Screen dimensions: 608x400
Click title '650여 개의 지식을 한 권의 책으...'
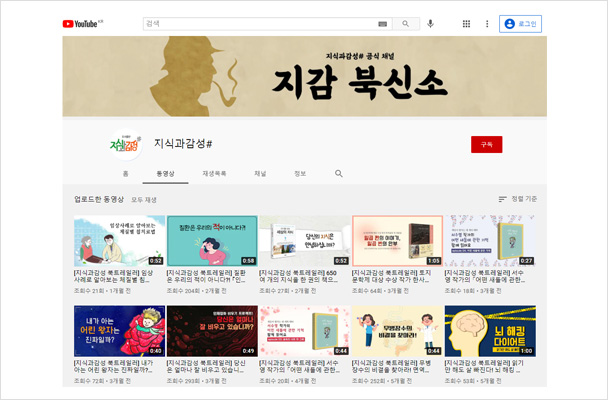click(x=299, y=276)
